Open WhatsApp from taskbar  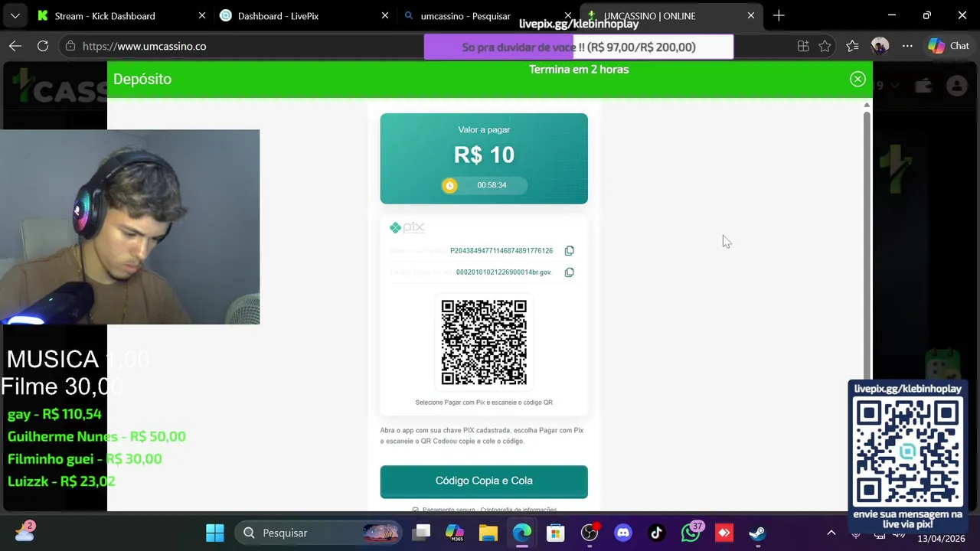pos(691,533)
